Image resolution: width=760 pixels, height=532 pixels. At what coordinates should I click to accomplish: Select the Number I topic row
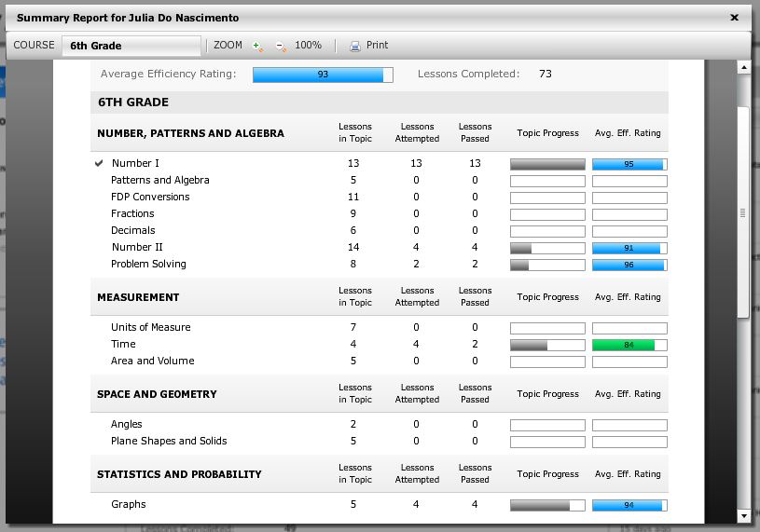(379, 164)
